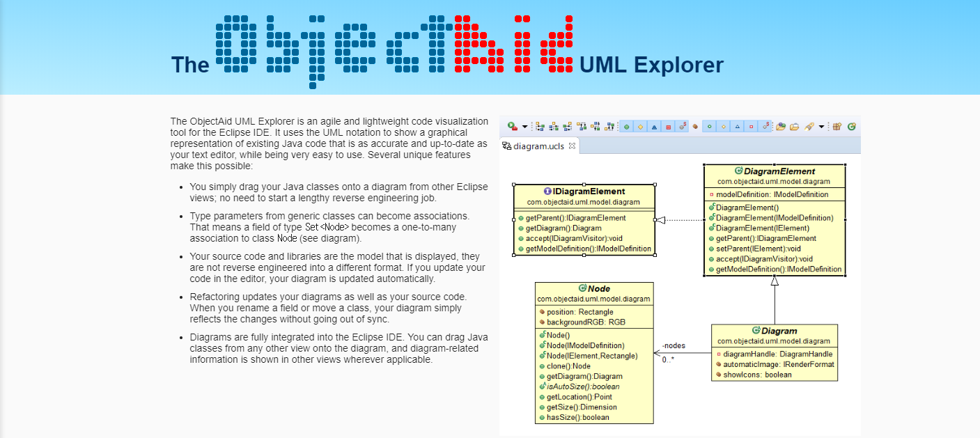Click backgroundRGB: RGB field in Node
Viewport: 980px width, 438px height.
[586, 322]
